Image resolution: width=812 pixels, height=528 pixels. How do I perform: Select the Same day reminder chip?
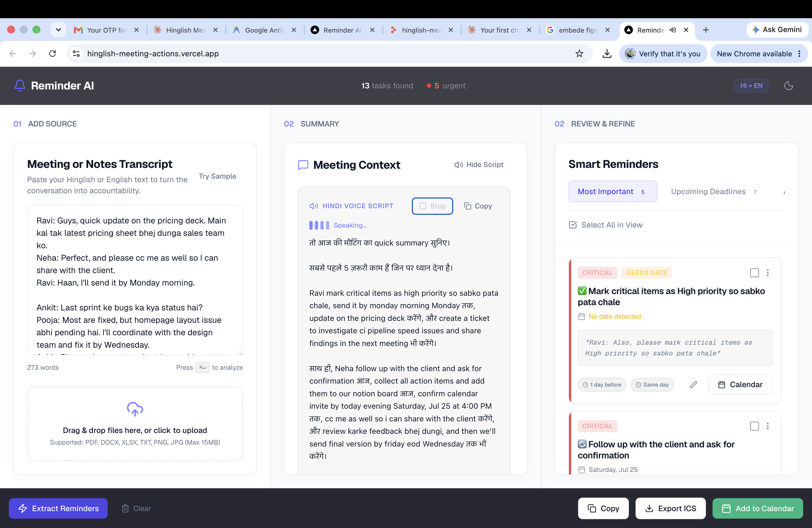point(652,385)
